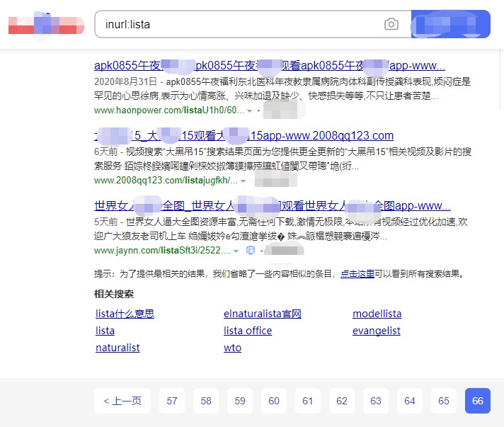Go to results page 65
The height and width of the screenshot is (427, 504).
pos(443,401)
